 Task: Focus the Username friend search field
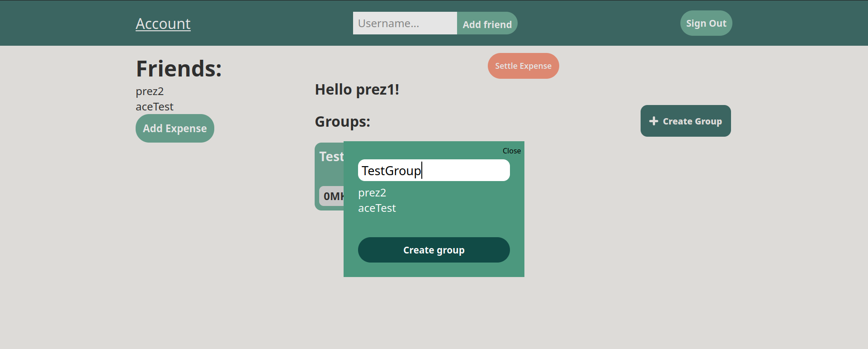405,23
